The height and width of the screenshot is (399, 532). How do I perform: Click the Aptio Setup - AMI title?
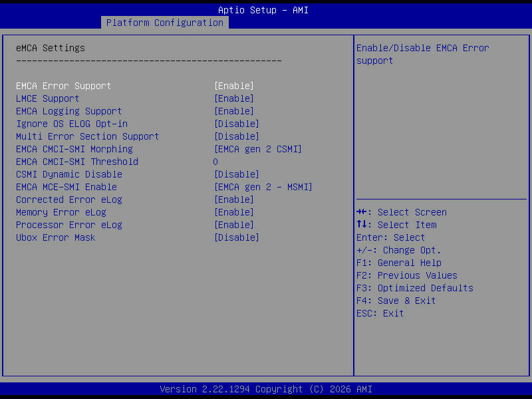click(x=263, y=10)
